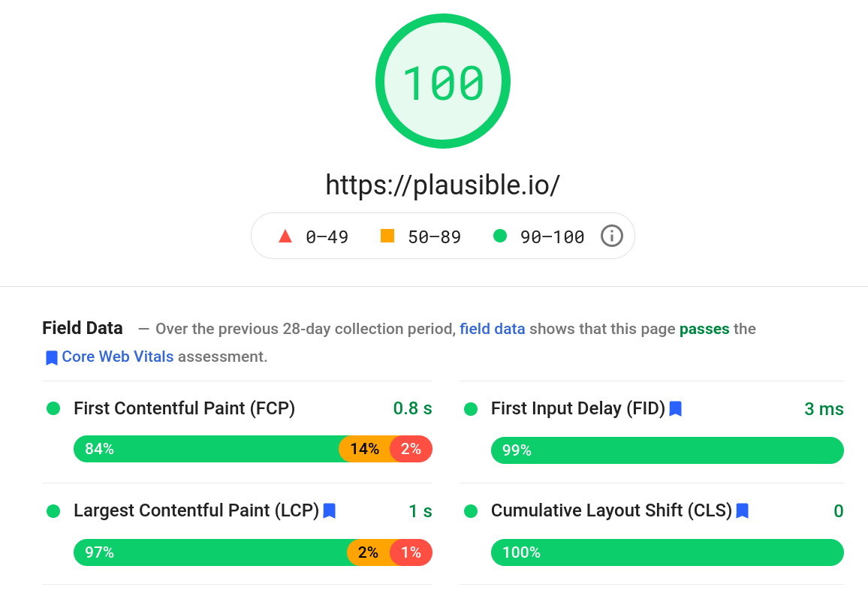The height and width of the screenshot is (590, 868).
Task: Click the green circle in the 90-100 legend
Action: (x=500, y=236)
